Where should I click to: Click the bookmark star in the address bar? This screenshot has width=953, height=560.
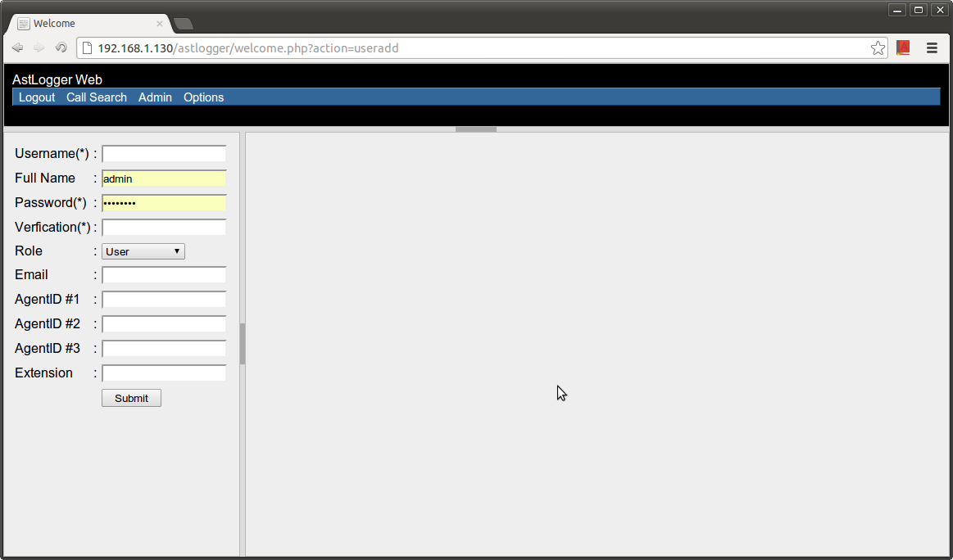[x=878, y=47]
